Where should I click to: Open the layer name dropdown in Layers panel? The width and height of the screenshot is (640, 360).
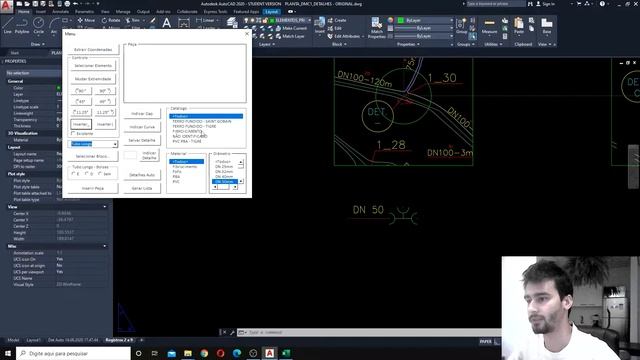point(309,20)
